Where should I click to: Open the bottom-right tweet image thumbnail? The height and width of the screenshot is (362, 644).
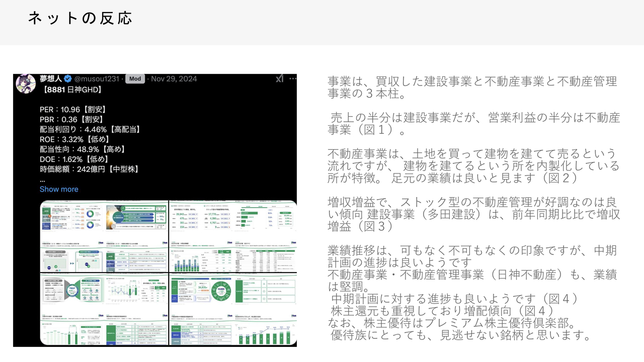(x=232, y=309)
